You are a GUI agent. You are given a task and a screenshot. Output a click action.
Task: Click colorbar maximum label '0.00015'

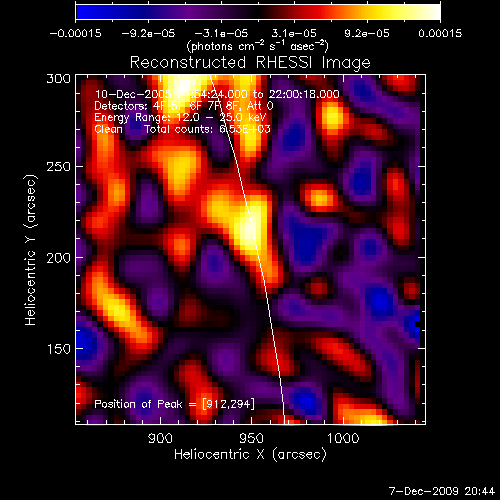[440, 33]
